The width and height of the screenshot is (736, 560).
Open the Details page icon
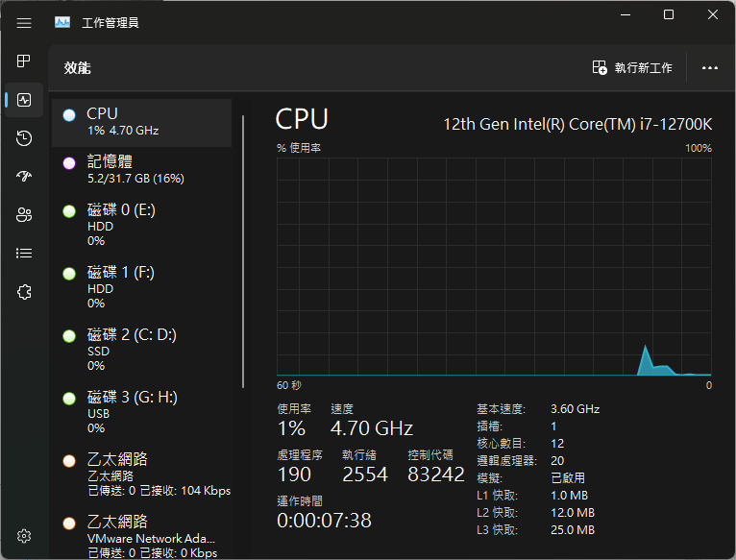[x=24, y=254]
